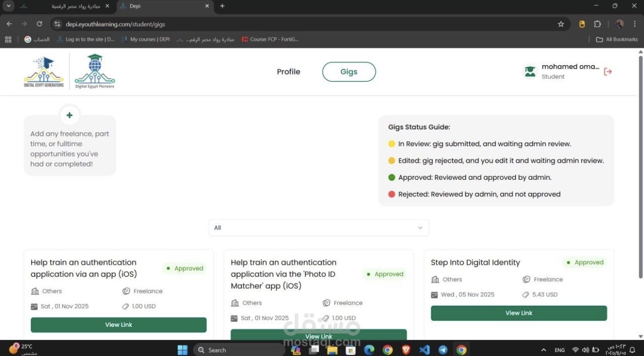This screenshot has width=644, height=356.
Task: Click the plus icon to add a gig
Action: coord(69,115)
